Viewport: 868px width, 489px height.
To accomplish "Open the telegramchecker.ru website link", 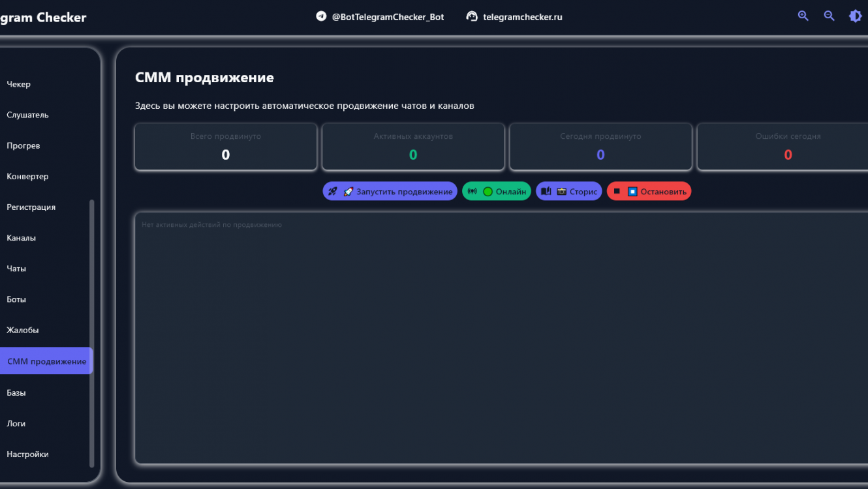I will coord(522,17).
